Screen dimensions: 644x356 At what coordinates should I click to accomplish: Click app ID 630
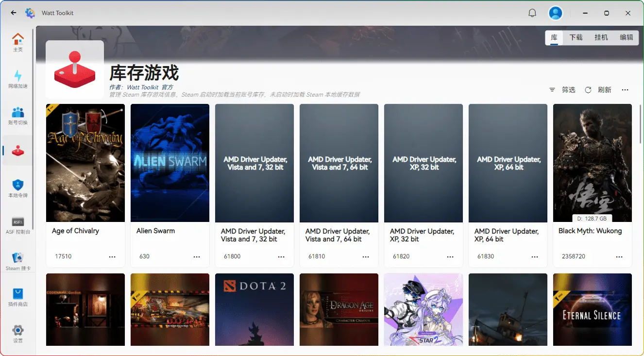click(x=144, y=256)
